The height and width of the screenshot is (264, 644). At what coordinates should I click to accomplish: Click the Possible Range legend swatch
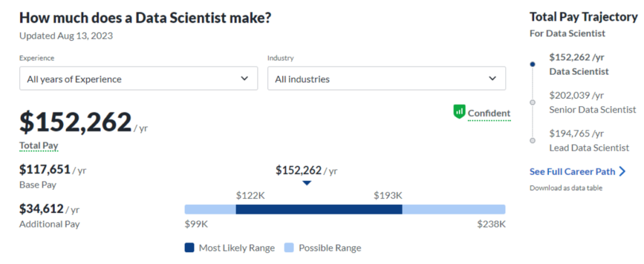click(289, 248)
